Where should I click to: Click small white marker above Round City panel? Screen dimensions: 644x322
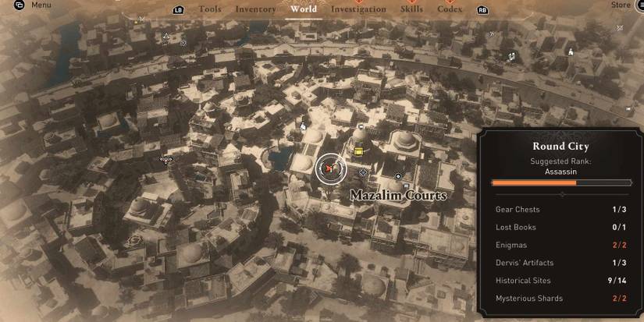pyautogui.click(x=628, y=108)
